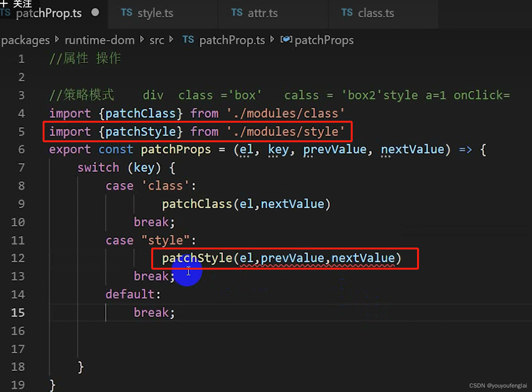Click the comment '//属性 操作'
This screenshot has width=532, height=392.
pos(85,59)
